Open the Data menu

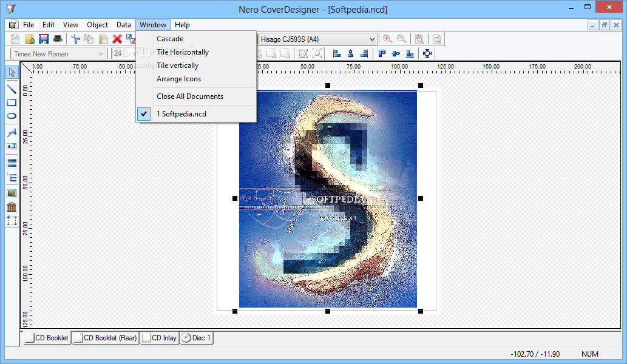(x=124, y=25)
